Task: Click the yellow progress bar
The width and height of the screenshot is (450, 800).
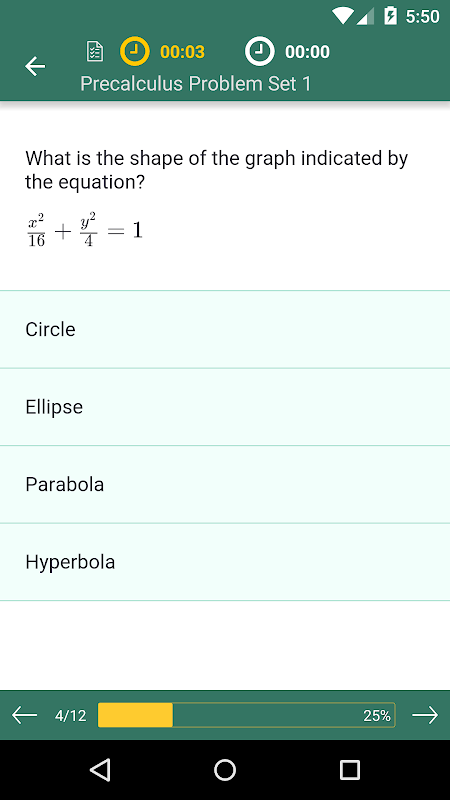Action: 246,715
